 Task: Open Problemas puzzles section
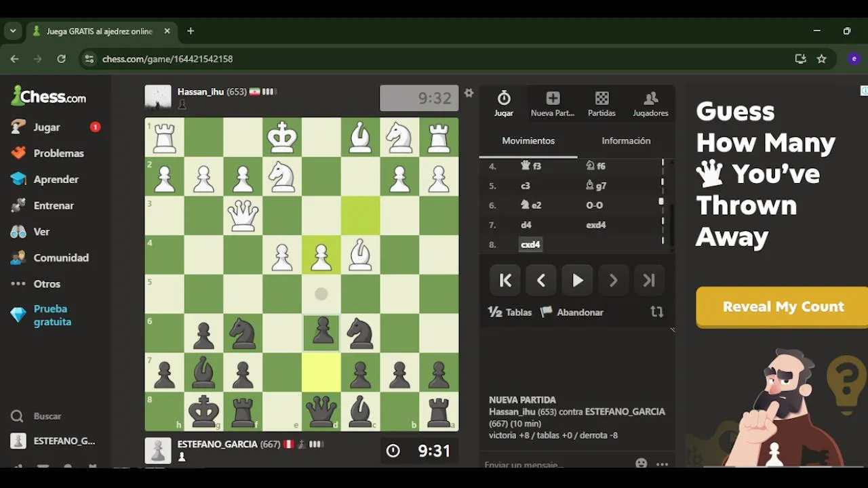[x=47, y=153]
